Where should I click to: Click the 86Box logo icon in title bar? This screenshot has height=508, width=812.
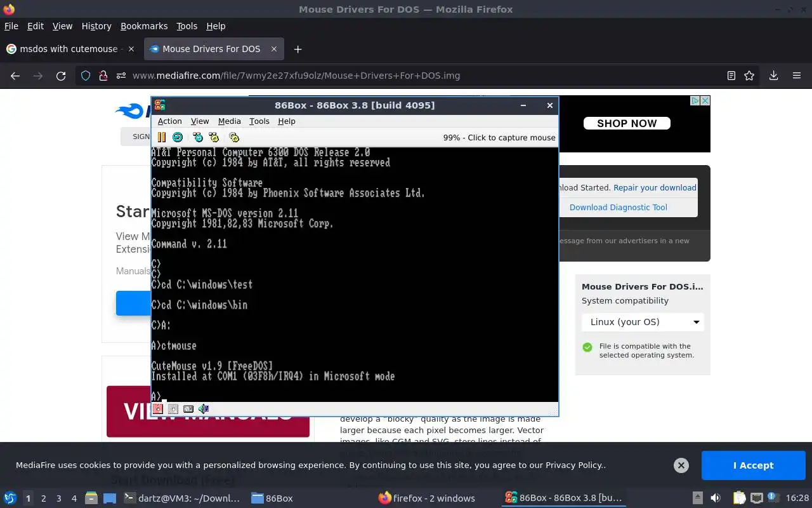click(x=160, y=105)
